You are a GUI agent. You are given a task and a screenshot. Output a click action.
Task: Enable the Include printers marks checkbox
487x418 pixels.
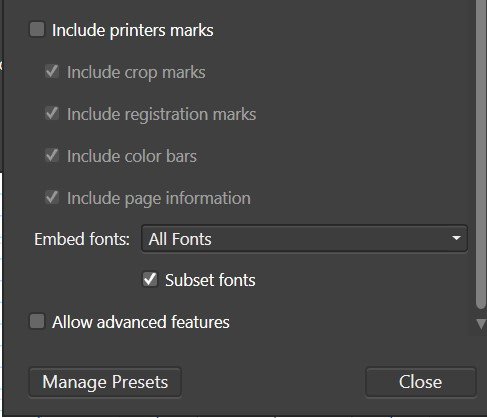pyautogui.click(x=37, y=29)
